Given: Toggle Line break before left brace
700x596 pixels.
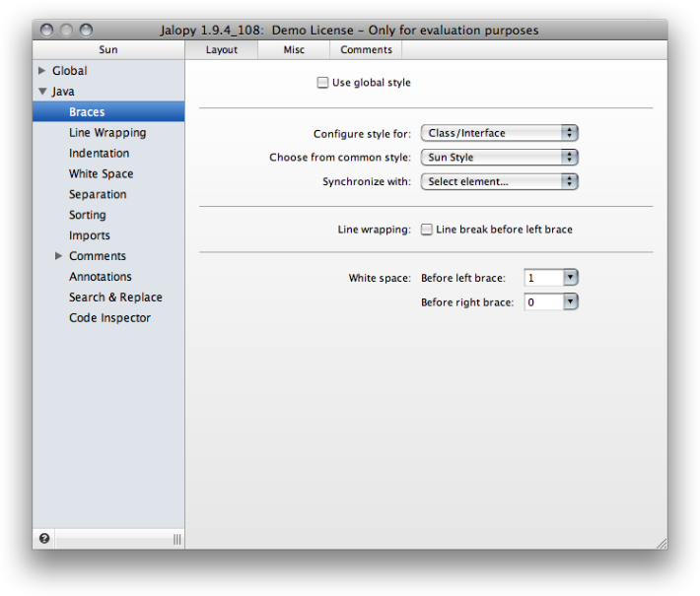Looking at the screenshot, I should point(426,230).
